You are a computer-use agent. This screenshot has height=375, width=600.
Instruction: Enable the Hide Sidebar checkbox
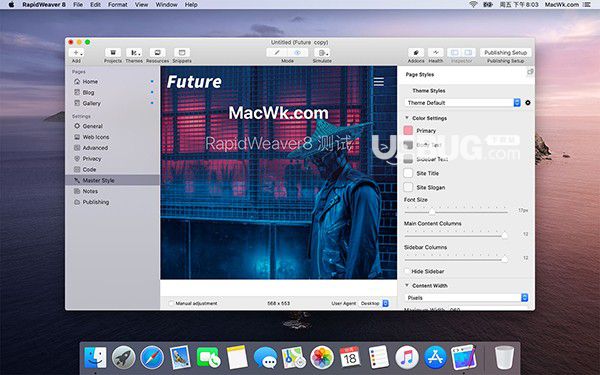point(407,271)
